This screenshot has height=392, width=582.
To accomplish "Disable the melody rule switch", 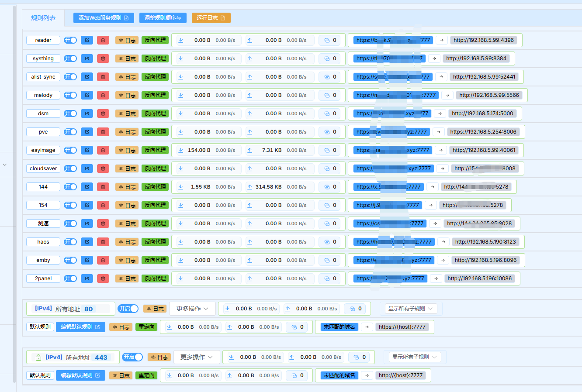I will pos(70,95).
